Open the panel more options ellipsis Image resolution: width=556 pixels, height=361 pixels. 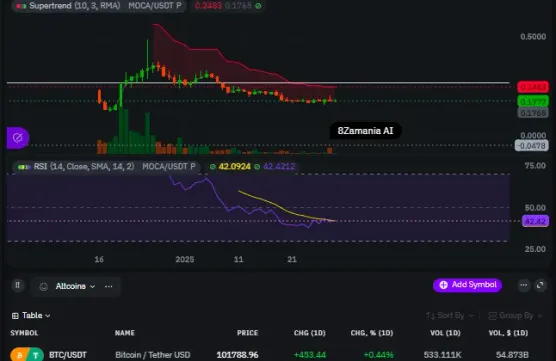[x=524, y=285]
